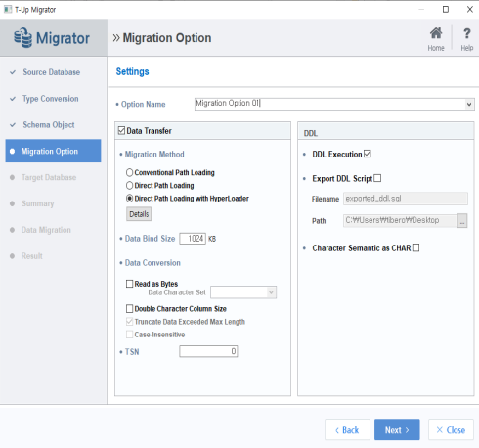
Task: Open the Summary step
Action: click(38, 203)
